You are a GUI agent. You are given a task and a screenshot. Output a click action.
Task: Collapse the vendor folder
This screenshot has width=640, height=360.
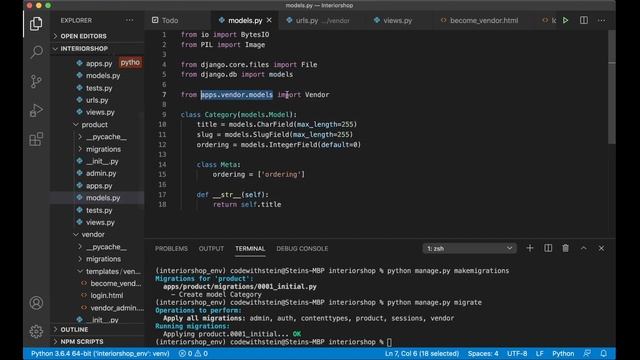[93, 235]
